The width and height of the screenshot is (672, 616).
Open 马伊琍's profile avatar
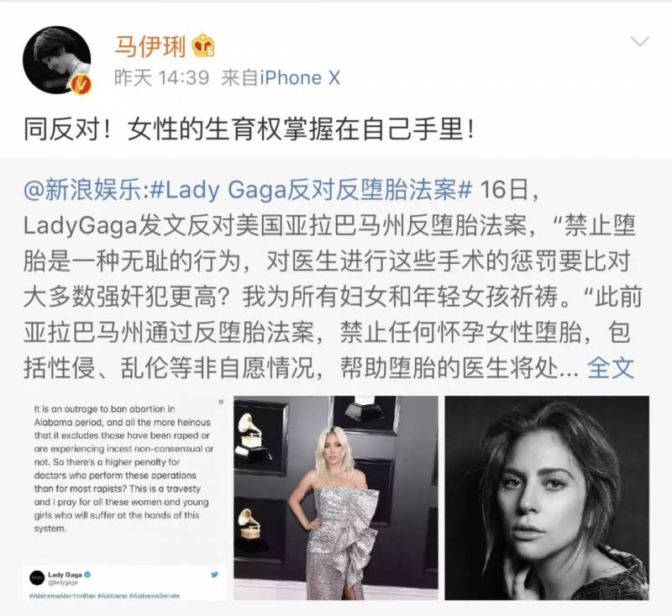point(56,60)
